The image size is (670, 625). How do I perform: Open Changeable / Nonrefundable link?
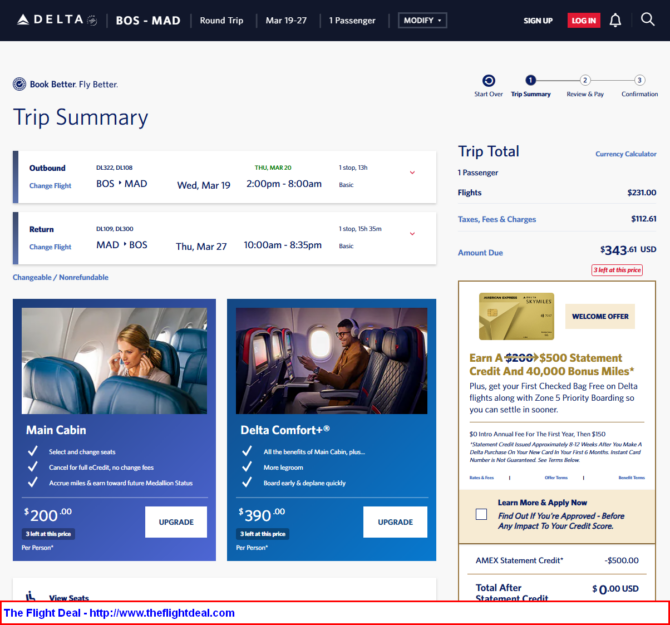(x=60, y=277)
